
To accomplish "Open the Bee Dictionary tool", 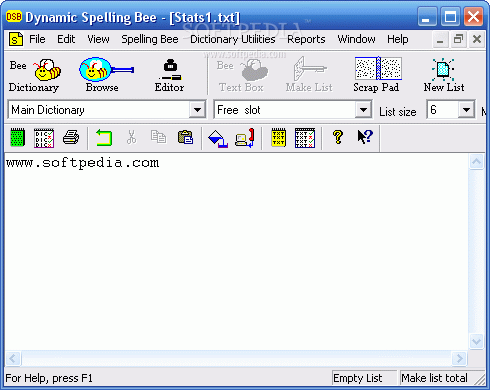I will point(34,76).
